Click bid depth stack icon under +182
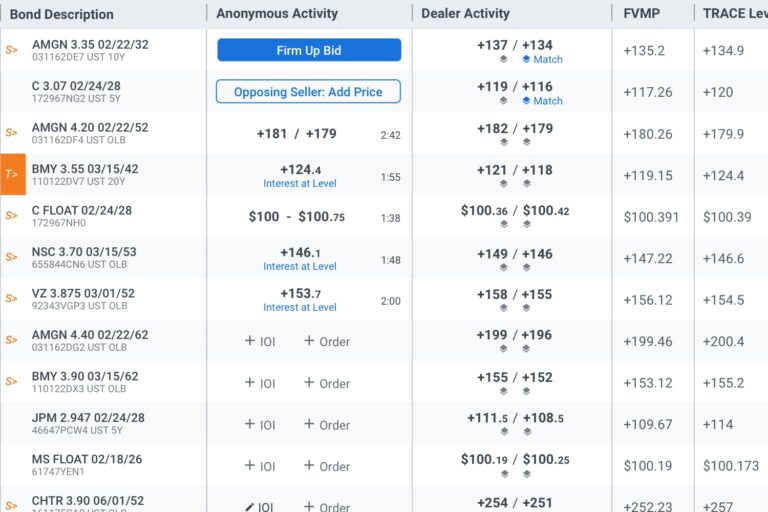 tap(504, 142)
